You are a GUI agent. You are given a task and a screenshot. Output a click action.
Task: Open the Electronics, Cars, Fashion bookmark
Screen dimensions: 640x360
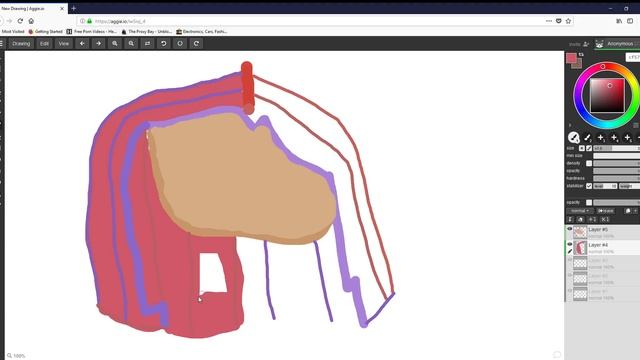pos(202,31)
